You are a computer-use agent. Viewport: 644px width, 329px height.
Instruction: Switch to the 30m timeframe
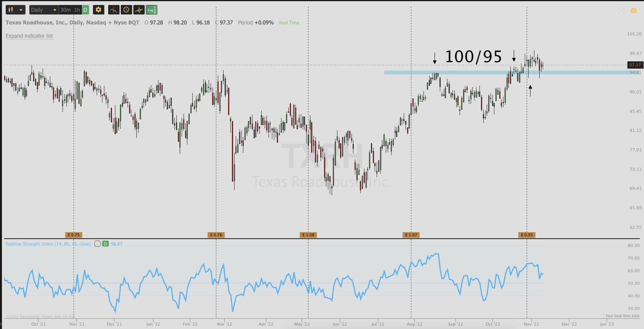(x=66, y=10)
